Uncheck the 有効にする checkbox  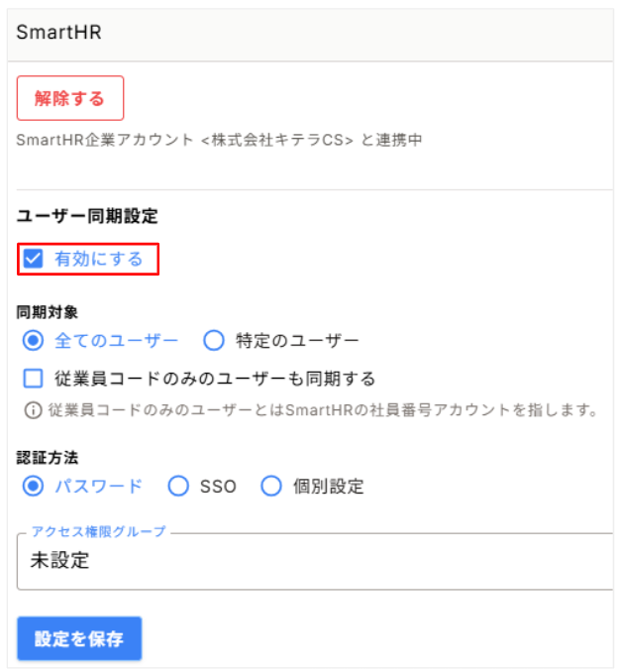[33, 259]
